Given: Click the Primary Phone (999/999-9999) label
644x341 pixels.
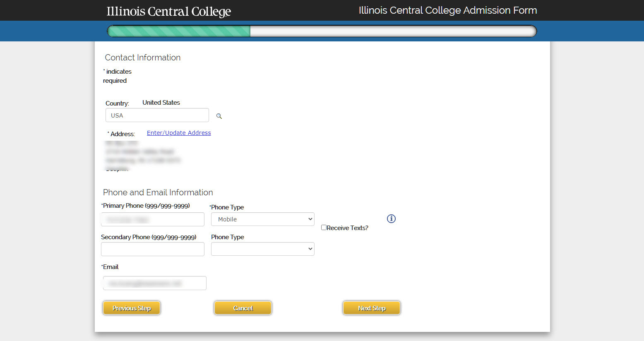Looking at the screenshot, I should (x=145, y=206).
